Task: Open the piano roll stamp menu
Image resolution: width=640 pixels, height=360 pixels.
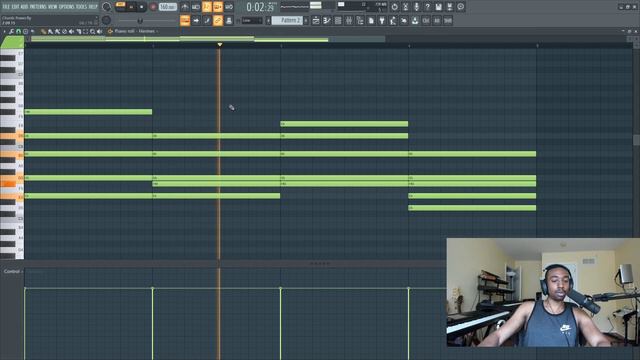Action: point(25,31)
